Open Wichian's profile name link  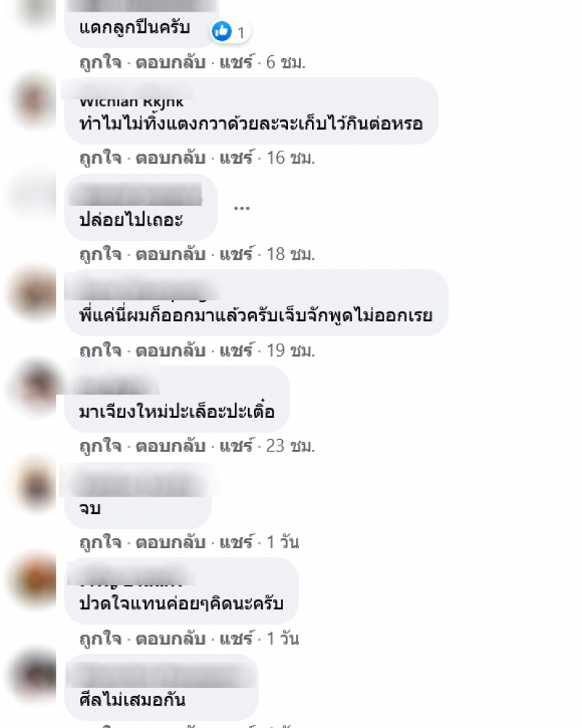tap(132, 102)
